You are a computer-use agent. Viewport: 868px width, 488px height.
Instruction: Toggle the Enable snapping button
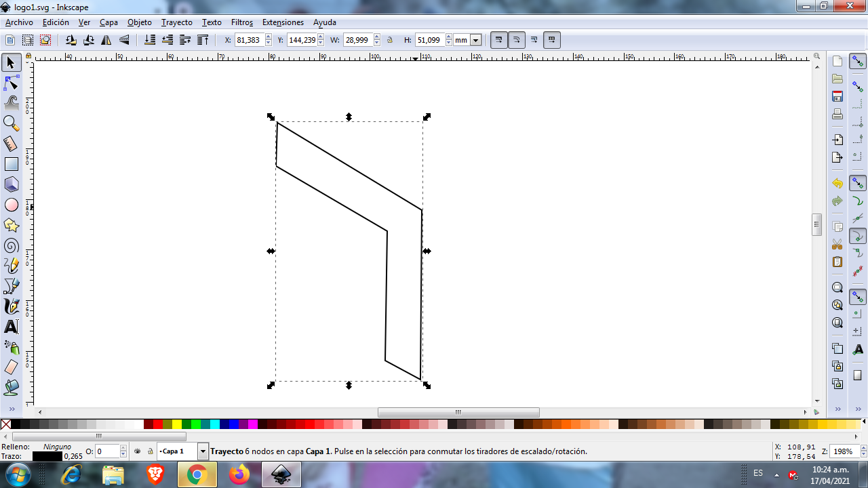[x=858, y=61]
